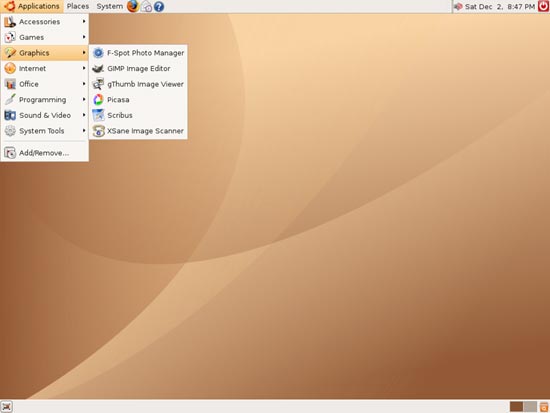Expand the Office submenu arrow
The height and width of the screenshot is (413, 550).
pos(84,84)
